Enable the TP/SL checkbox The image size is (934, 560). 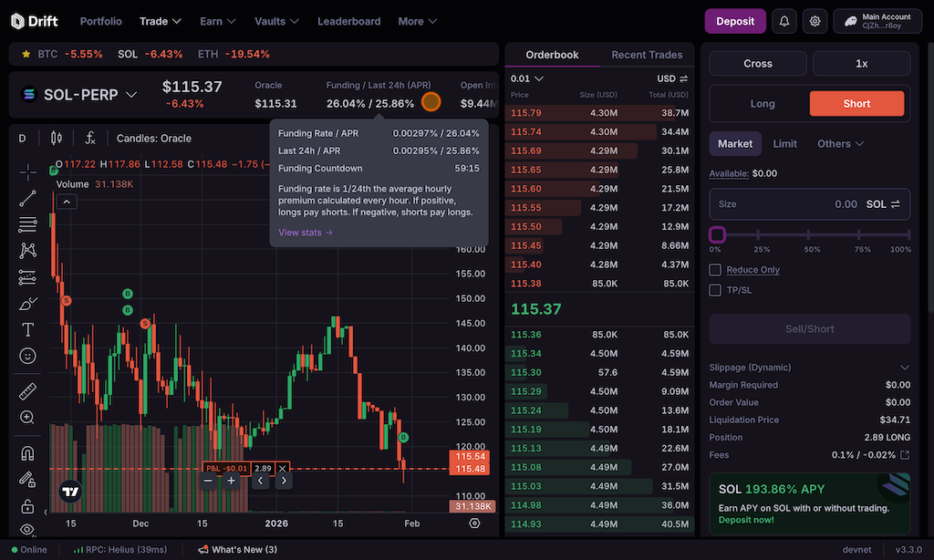(x=716, y=290)
